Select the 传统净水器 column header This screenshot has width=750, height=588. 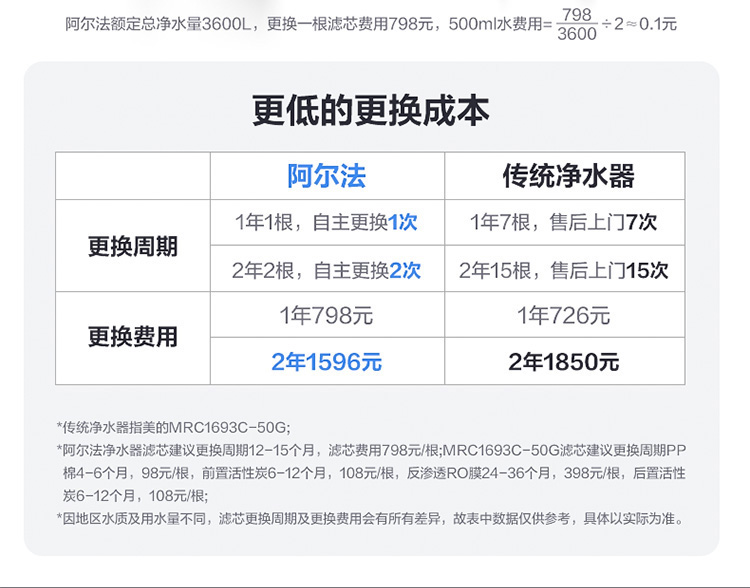click(568, 176)
